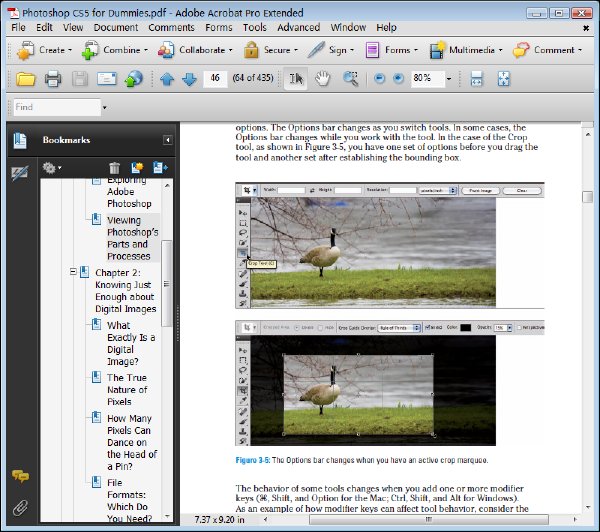Open the Edit menu
Viewport: 600px width, 532px height.
(x=44, y=28)
